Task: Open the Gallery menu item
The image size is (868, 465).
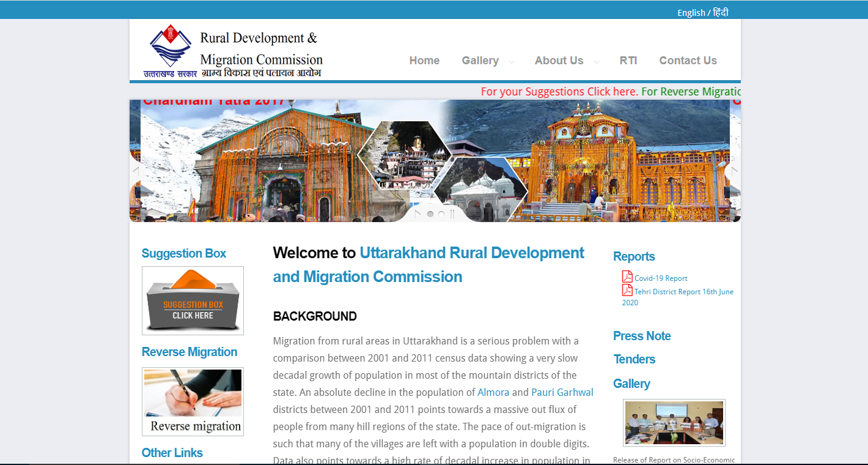Action: click(480, 61)
